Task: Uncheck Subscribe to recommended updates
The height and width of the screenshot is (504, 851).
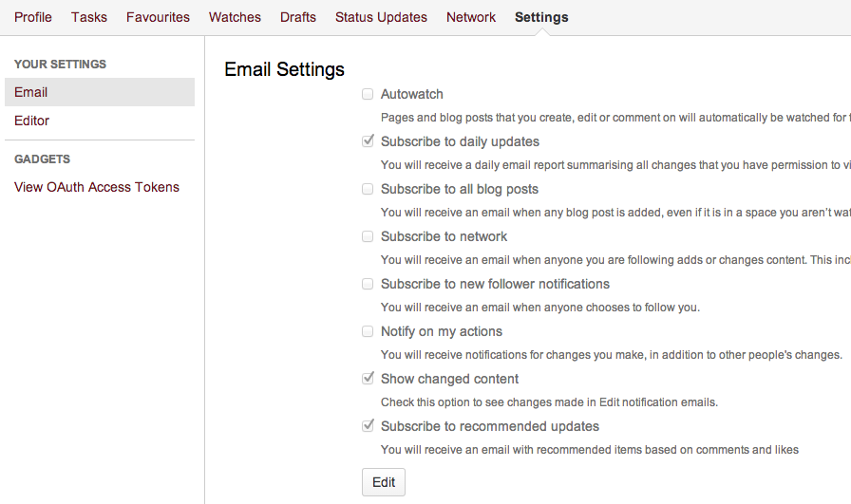Action: [368, 426]
